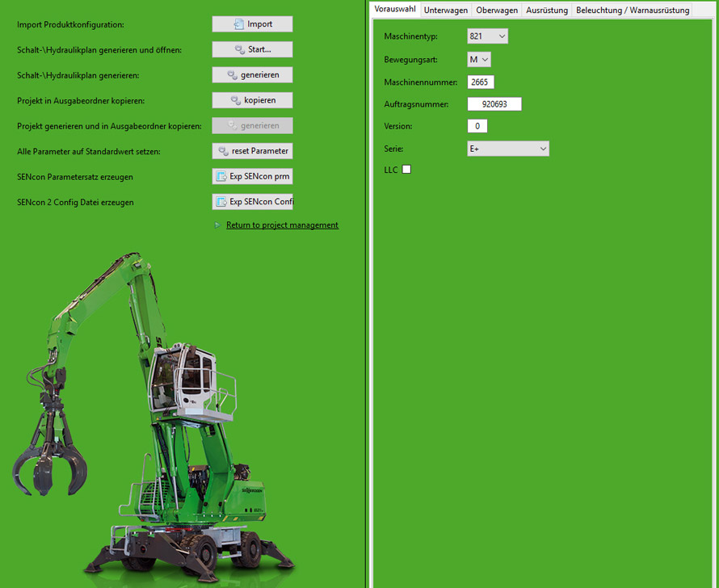
Task: Click the kopieren button
Action: click(252, 100)
